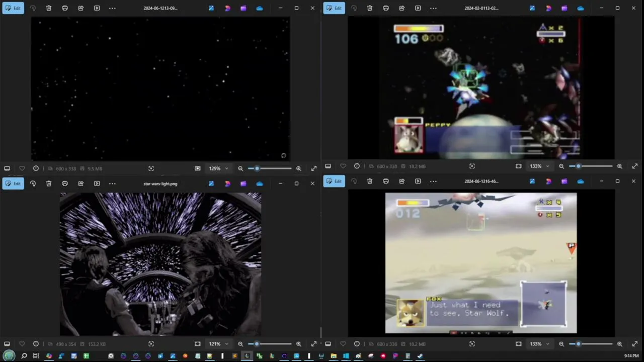Delete the image in the 2024-02-0113-02 window
Viewport: 644px width, 362px height.
pyautogui.click(x=370, y=8)
